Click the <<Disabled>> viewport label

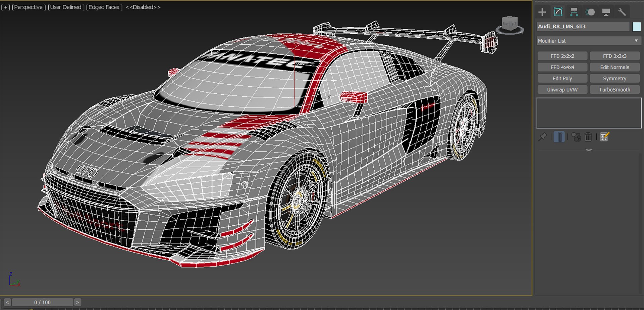point(143,7)
